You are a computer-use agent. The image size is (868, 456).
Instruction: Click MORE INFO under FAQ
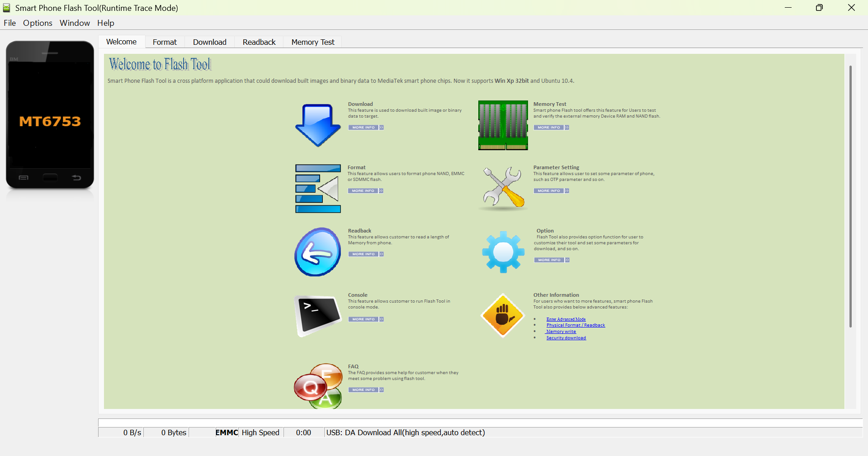click(x=363, y=390)
